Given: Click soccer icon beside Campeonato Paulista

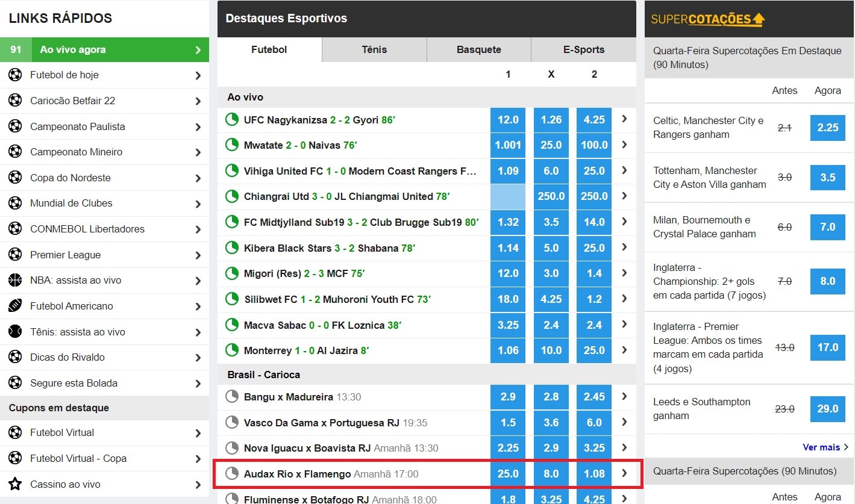Looking at the screenshot, I should click(x=15, y=126).
